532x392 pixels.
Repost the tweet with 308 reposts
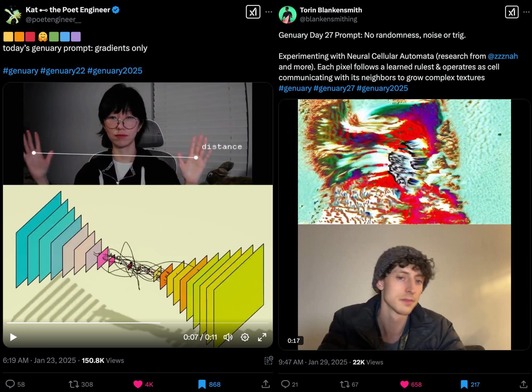point(74,384)
